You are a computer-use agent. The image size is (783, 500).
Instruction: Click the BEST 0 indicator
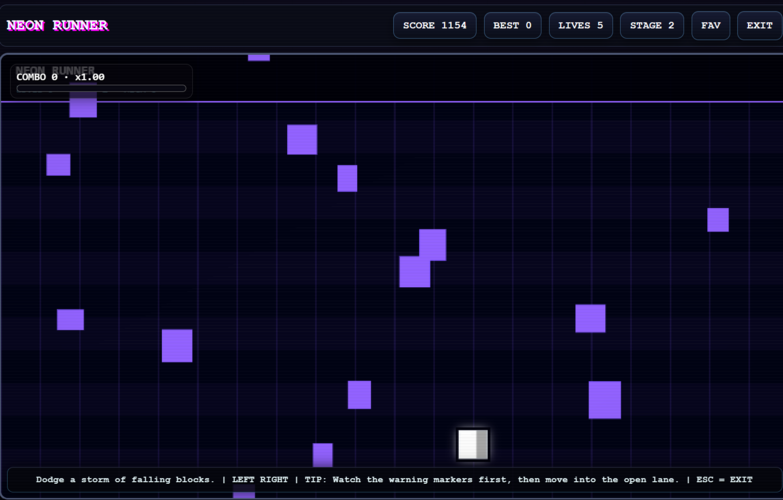click(x=512, y=25)
